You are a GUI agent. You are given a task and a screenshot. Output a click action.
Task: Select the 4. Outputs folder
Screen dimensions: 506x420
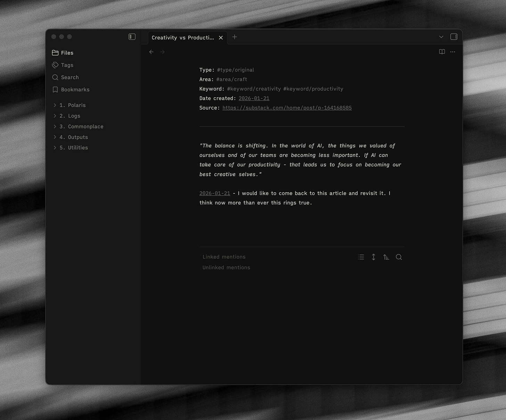click(x=74, y=137)
